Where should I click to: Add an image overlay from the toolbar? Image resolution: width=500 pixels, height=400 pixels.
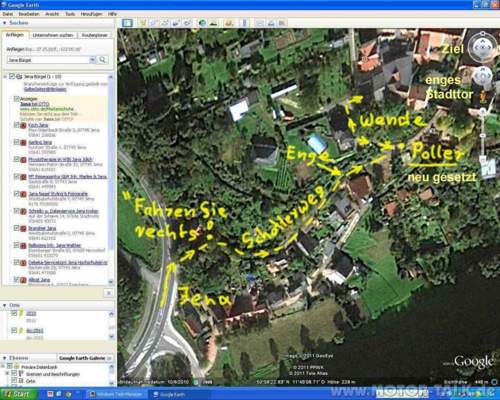tap(176, 23)
